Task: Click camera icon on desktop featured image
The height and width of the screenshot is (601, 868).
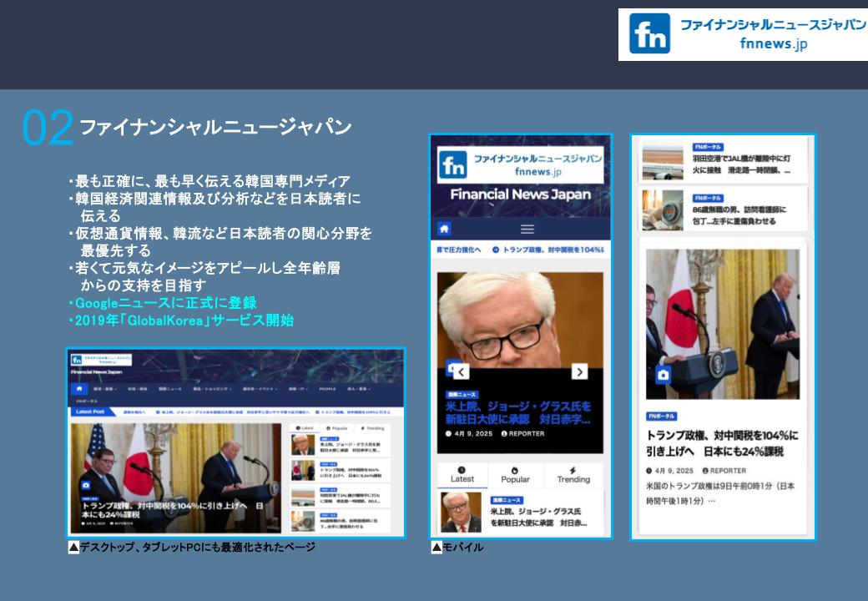Action: coord(85,485)
